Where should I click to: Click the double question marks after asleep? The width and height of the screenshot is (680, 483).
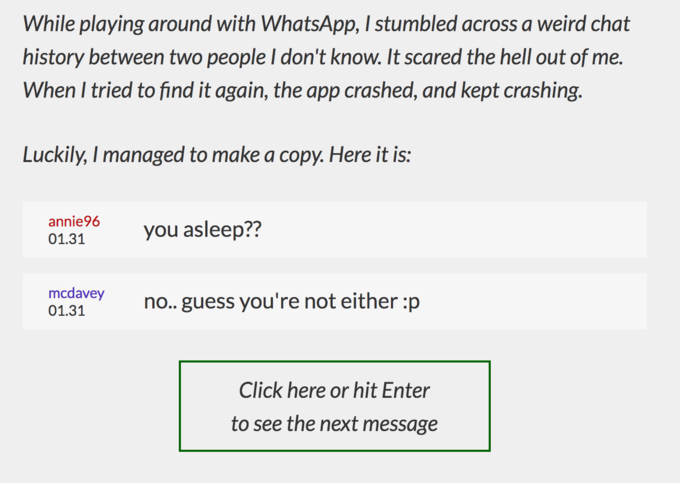[x=252, y=228]
